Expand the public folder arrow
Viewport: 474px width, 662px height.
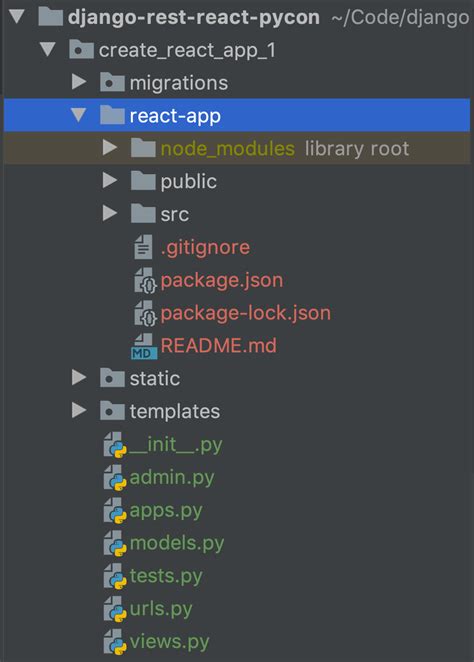(x=110, y=181)
